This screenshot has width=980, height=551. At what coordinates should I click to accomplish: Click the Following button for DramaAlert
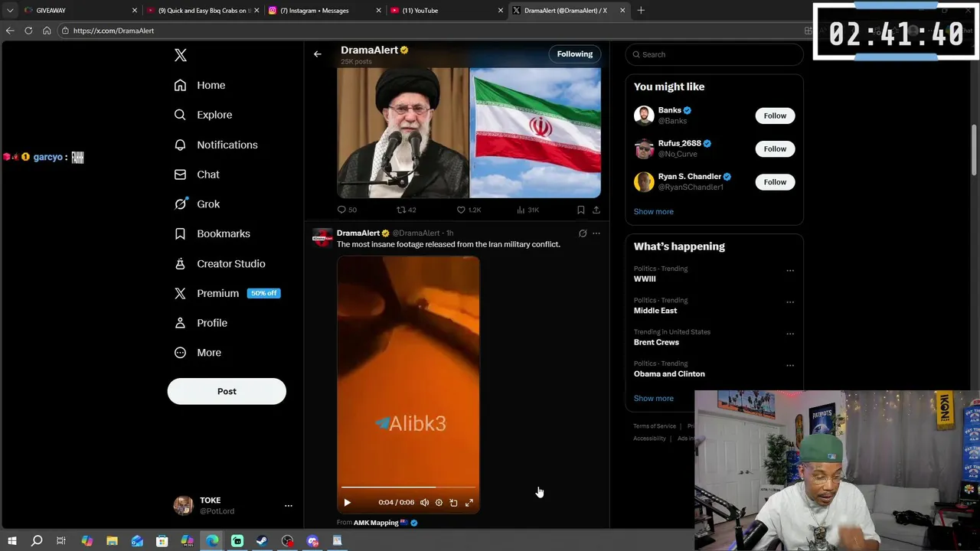click(x=575, y=54)
